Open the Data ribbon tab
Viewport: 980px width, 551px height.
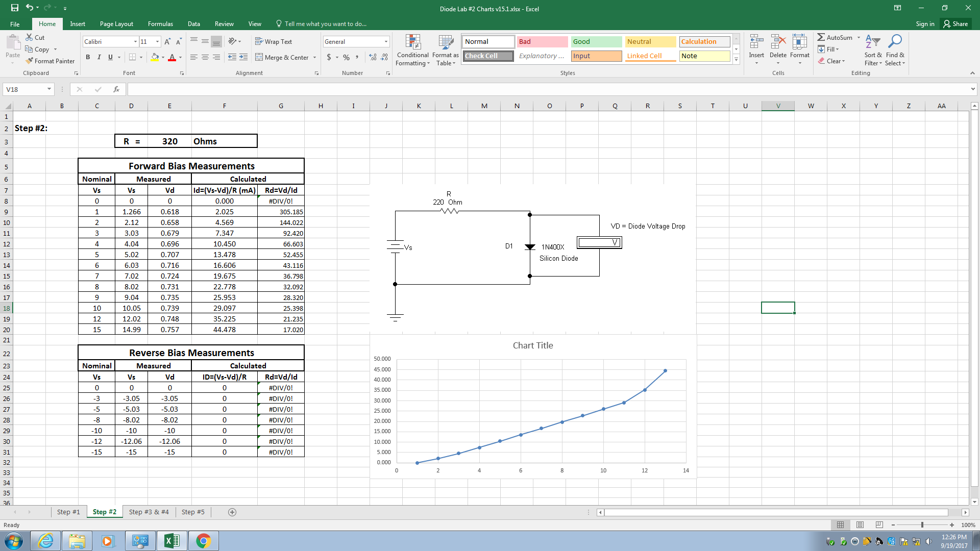(x=193, y=24)
